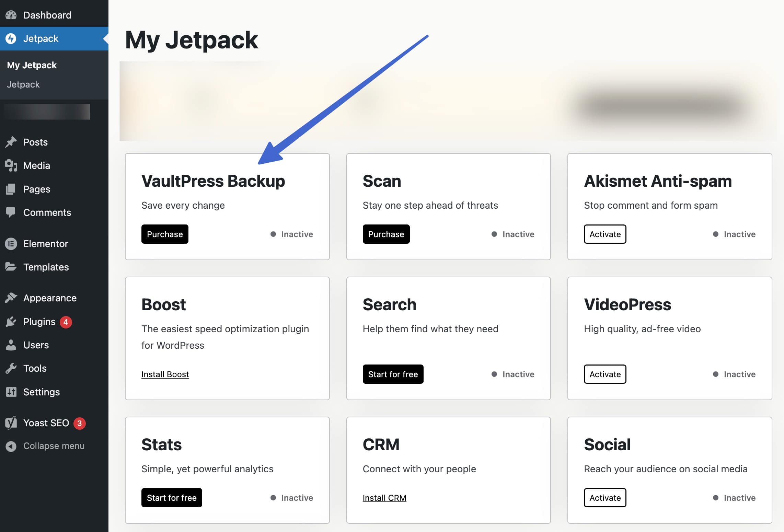784x532 pixels.
Task: Purchase VaultPress Backup
Action: tap(165, 234)
